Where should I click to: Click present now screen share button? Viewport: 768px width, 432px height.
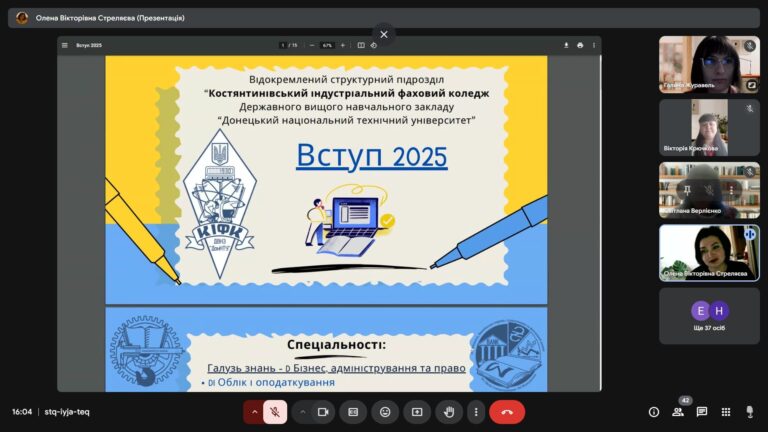tap(417, 412)
